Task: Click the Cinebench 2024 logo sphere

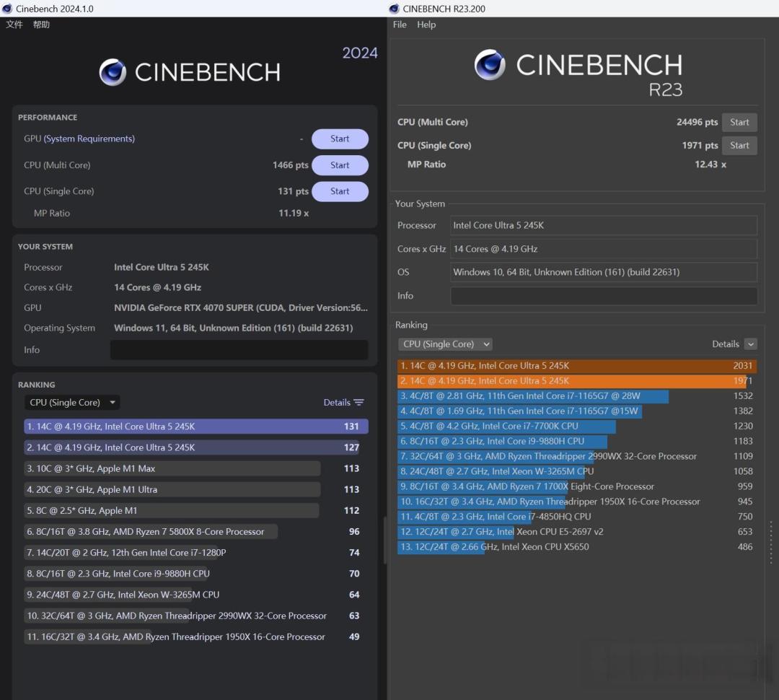Action: (x=113, y=72)
